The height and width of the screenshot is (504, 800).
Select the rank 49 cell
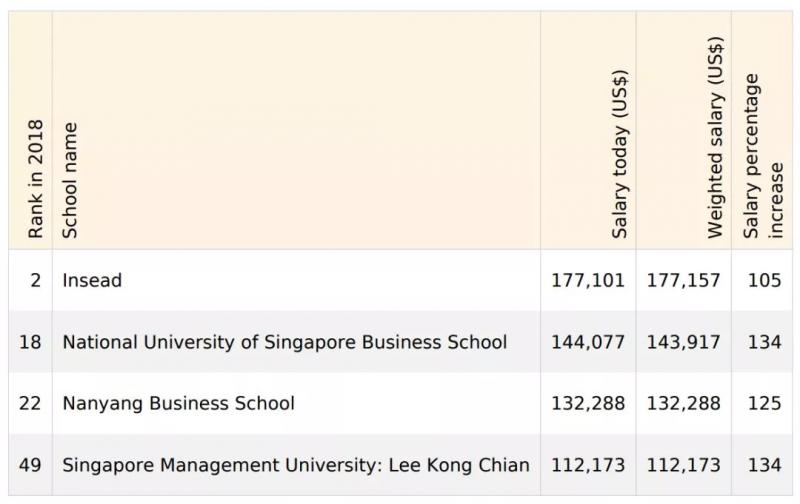(x=31, y=465)
